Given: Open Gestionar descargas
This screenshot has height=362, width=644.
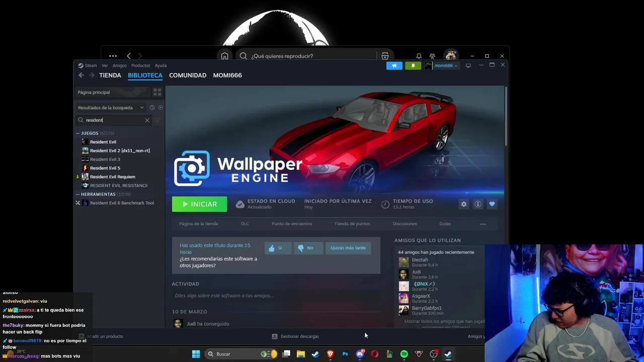Looking at the screenshot, I should (295, 336).
